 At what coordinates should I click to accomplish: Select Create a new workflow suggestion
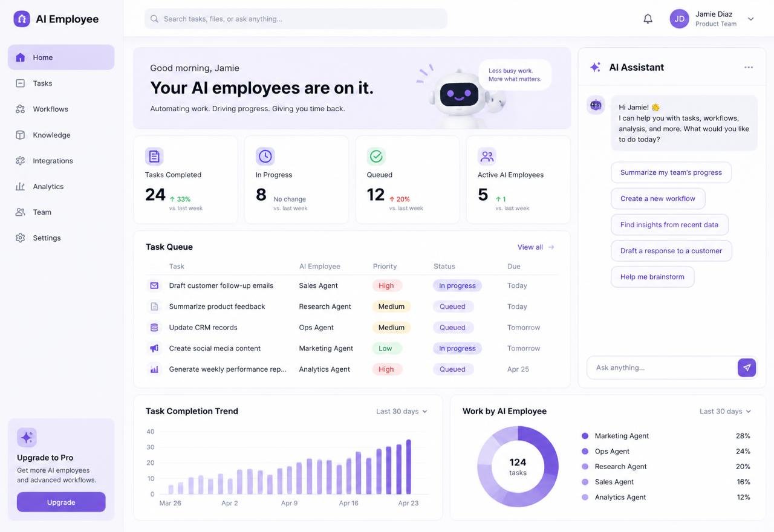(x=658, y=198)
